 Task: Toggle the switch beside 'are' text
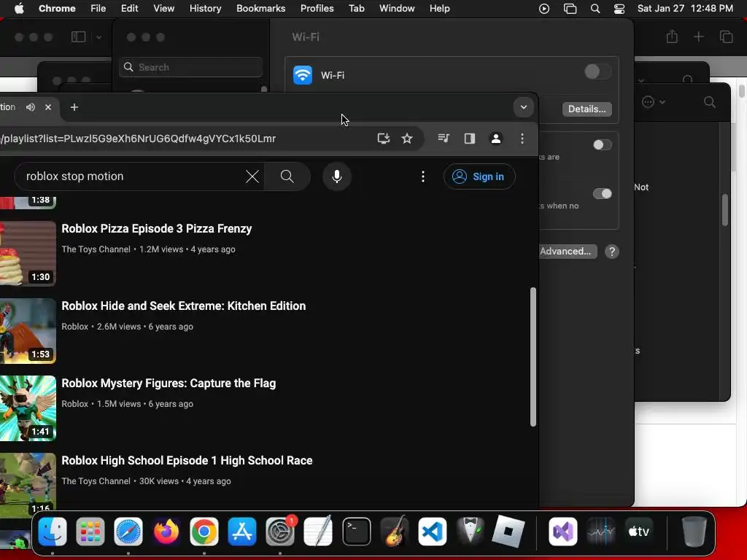coord(602,145)
